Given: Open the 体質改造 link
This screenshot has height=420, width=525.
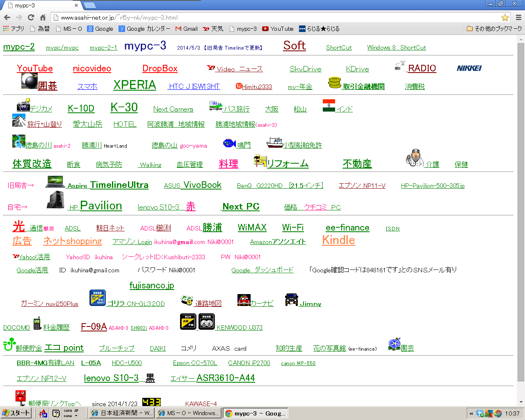Looking at the screenshot, I should click(x=32, y=163).
